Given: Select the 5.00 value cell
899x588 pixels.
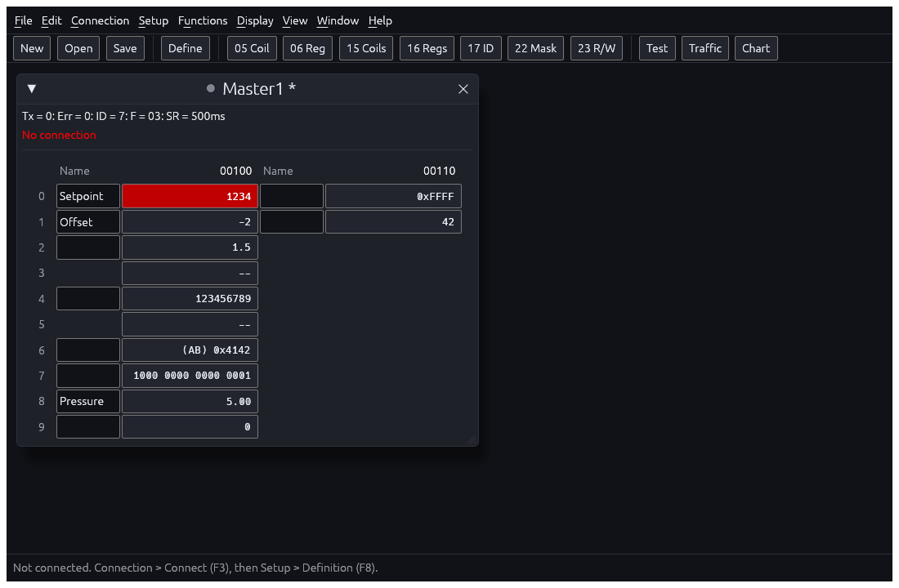Looking at the screenshot, I should tap(190, 401).
